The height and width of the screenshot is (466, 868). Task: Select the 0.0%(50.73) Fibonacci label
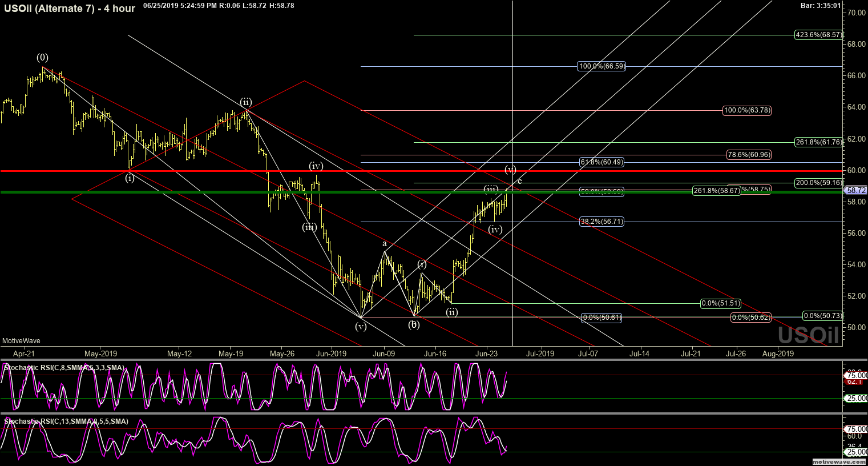pos(822,316)
